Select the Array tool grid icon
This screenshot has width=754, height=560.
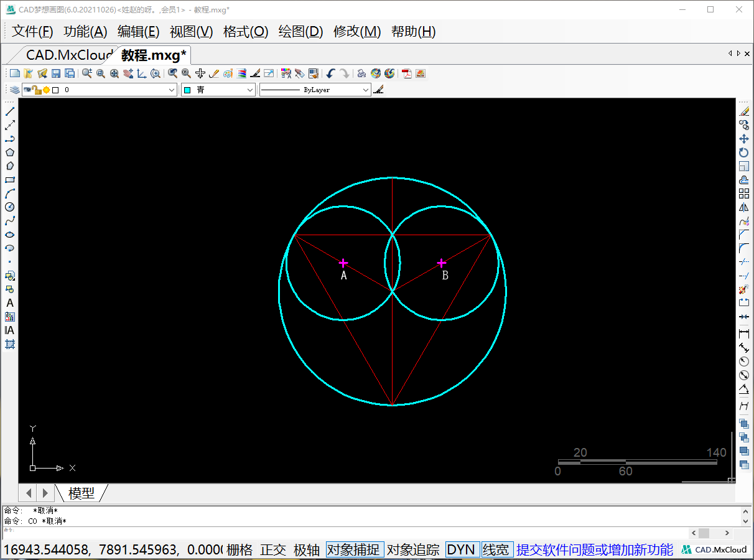(744, 194)
